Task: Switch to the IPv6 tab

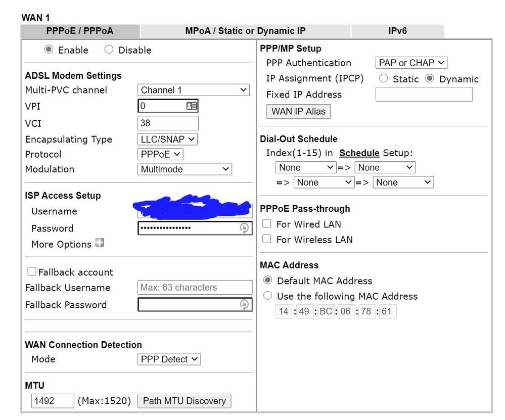Action: pos(397,31)
